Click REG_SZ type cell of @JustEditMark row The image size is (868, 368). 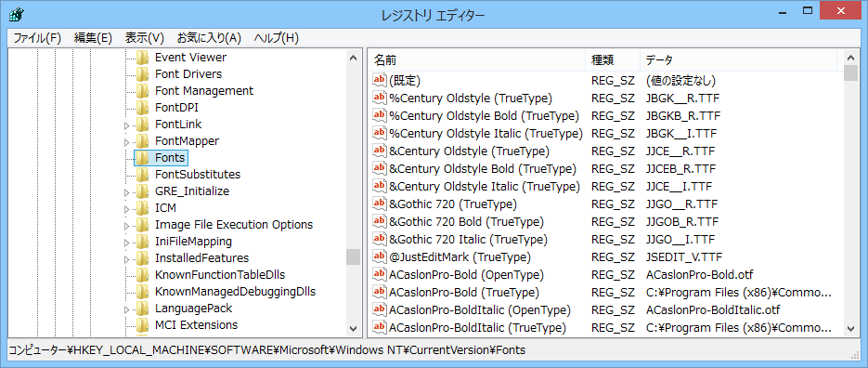pyautogui.click(x=613, y=257)
